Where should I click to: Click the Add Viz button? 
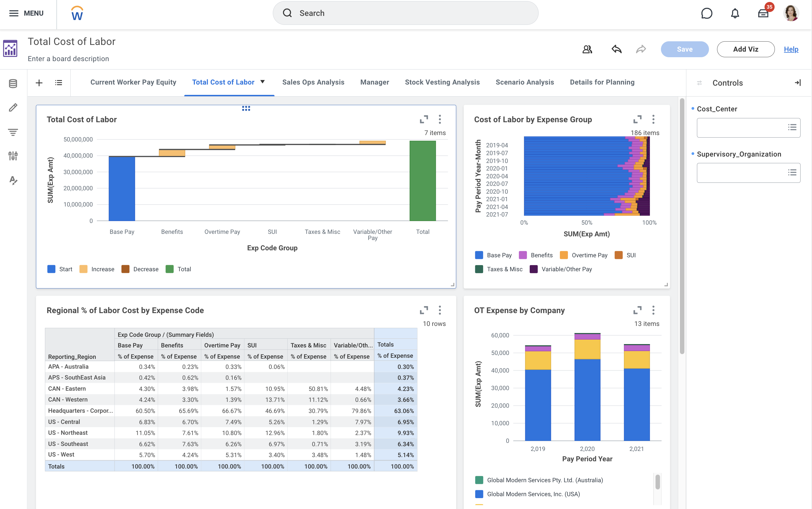(746, 49)
